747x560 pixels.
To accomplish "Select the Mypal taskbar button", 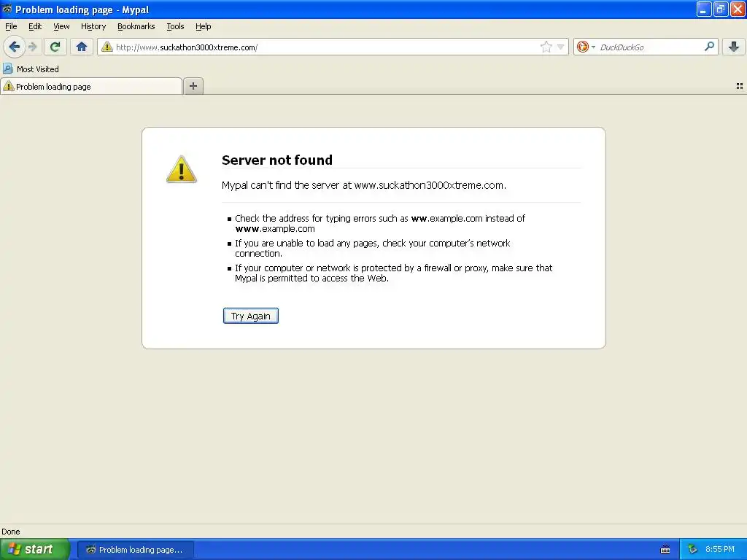I will (136, 550).
